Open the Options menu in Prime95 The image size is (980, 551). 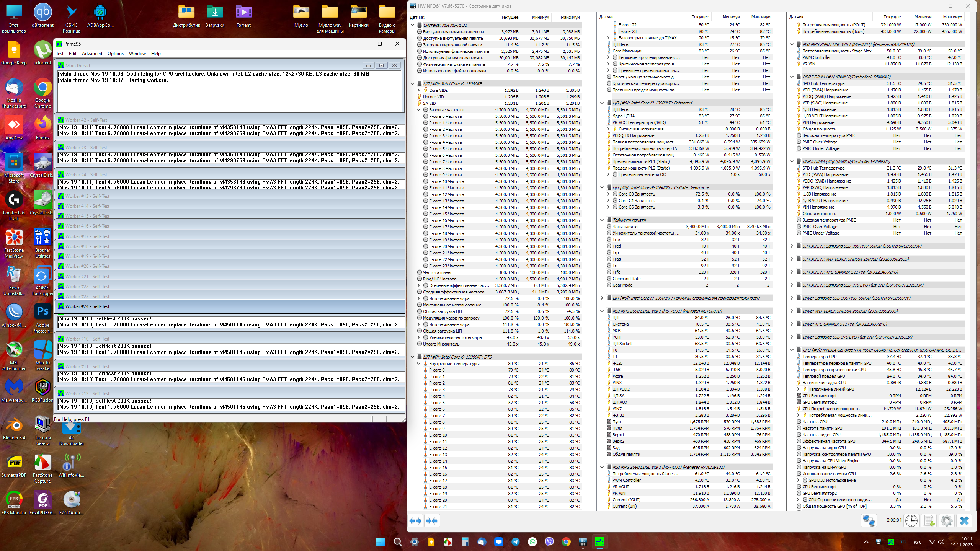pyautogui.click(x=115, y=54)
